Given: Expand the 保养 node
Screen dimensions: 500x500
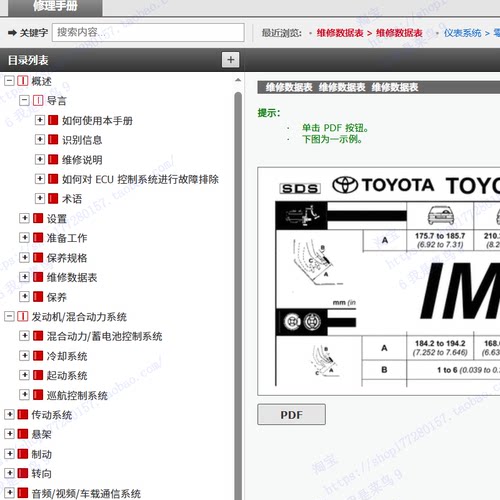Looking at the screenshot, I should click(24, 296).
